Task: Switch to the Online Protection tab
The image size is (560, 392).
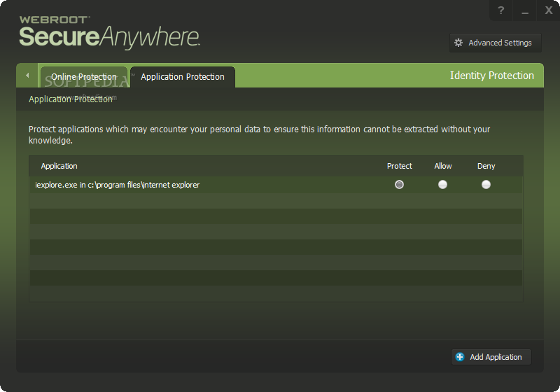Action: [84, 77]
